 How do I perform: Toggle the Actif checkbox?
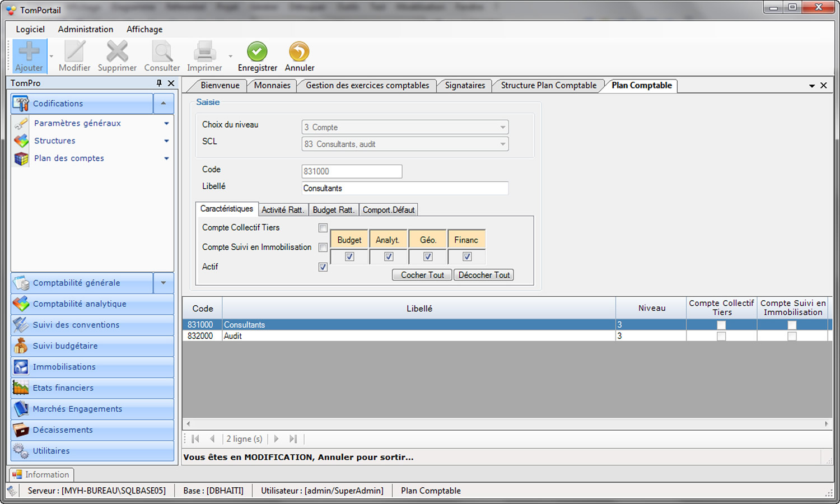pos(323,267)
